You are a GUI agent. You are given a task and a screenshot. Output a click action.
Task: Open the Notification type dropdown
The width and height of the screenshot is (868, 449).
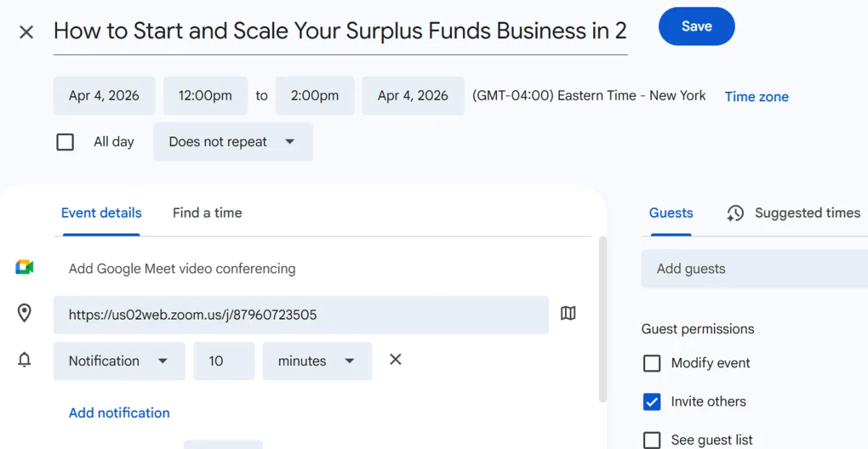pos(119,361)
